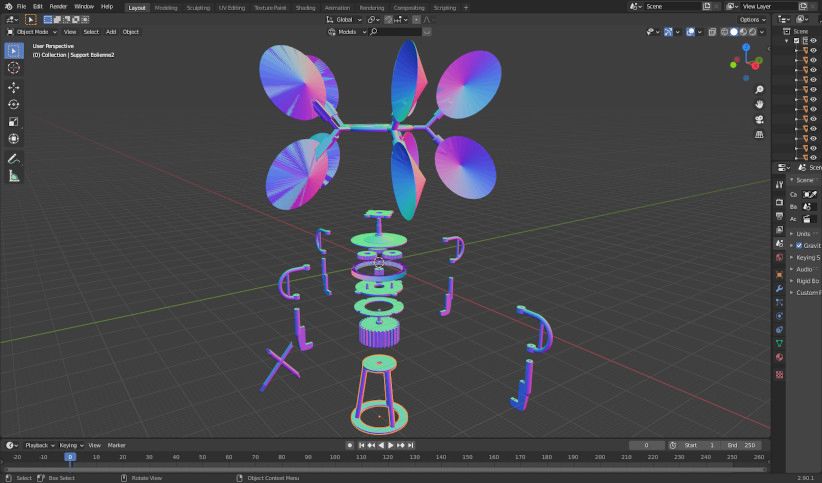Activate the Transform tool
822x483 pixels.
point(14,139)
